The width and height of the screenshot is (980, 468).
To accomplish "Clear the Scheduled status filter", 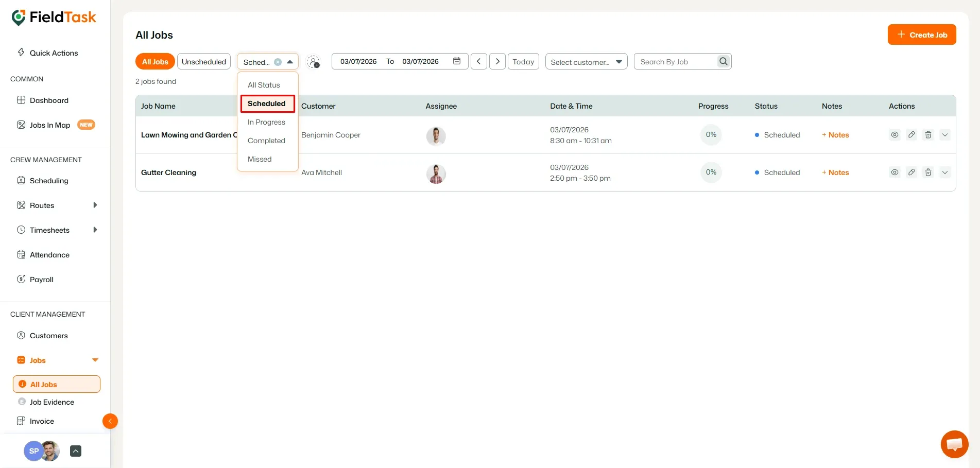I will pos(278,62).
